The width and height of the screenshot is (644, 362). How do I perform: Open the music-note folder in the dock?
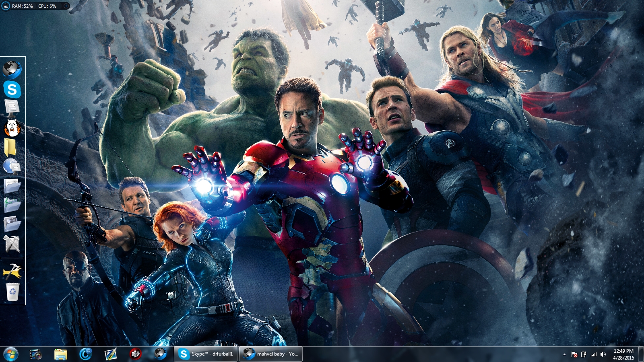tap(12, 205)
